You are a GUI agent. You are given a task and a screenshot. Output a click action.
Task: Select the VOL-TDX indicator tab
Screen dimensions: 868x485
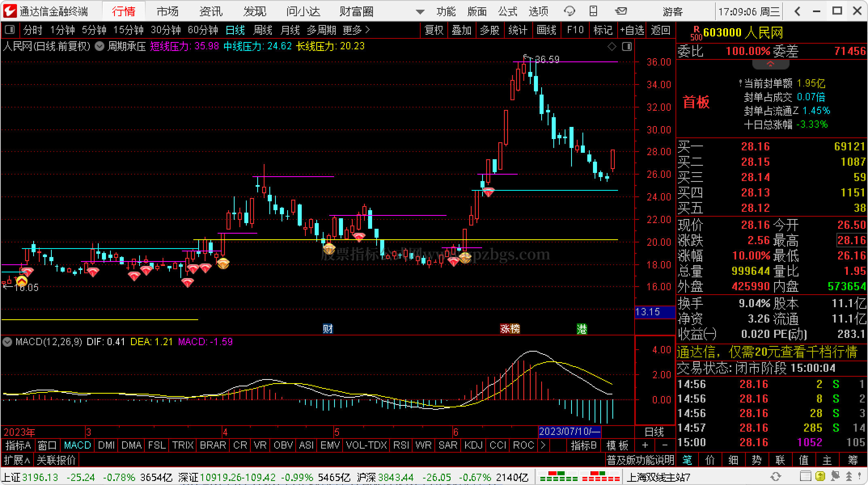click(366, 445)
